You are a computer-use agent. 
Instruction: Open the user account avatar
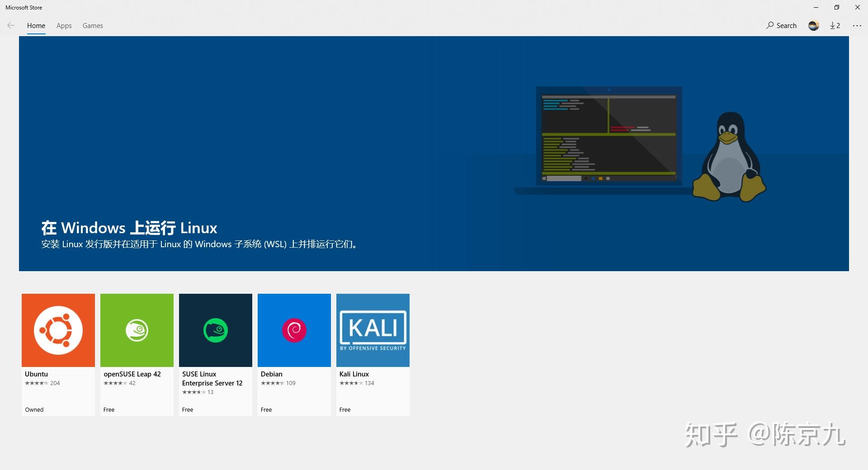click(x=814, y=26)
